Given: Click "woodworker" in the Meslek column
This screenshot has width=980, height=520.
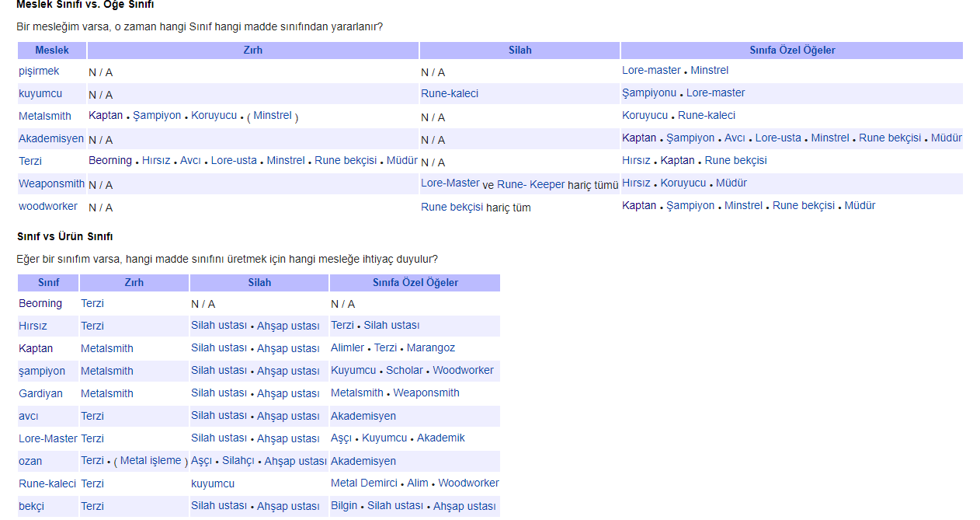Looking at the screenshot, I should (48, 207).
